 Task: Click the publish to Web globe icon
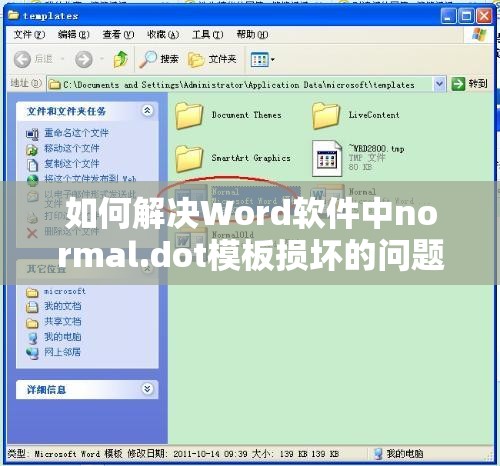pos(32,180)
